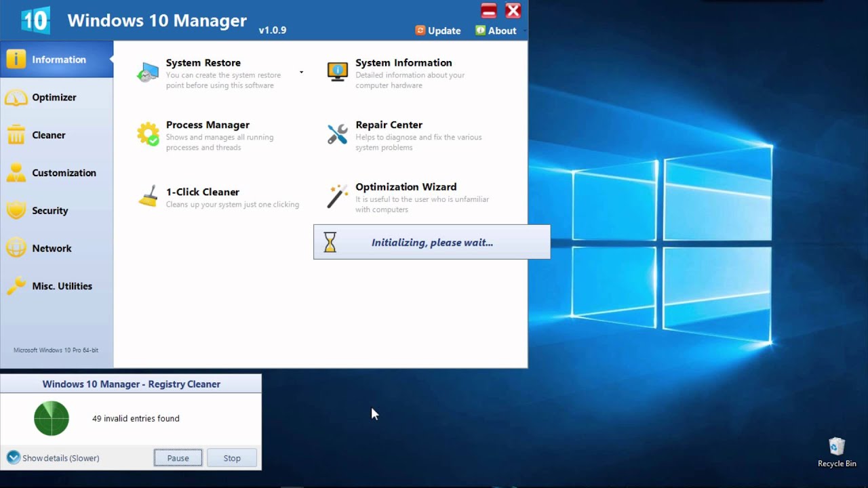868x488 pixels.
Task: Stop the Registry Cleaner scan
Action: 232,458
